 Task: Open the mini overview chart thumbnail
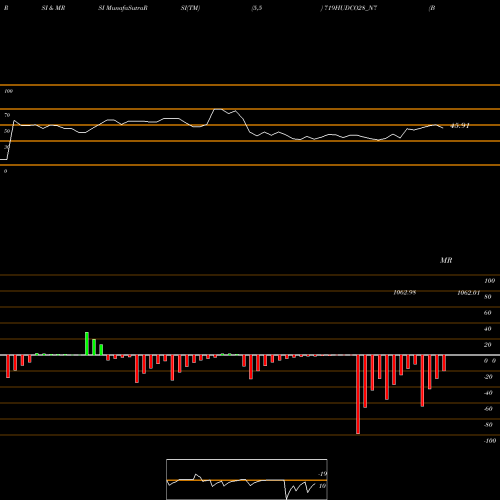pyautogui.click(x=247, y=479)
